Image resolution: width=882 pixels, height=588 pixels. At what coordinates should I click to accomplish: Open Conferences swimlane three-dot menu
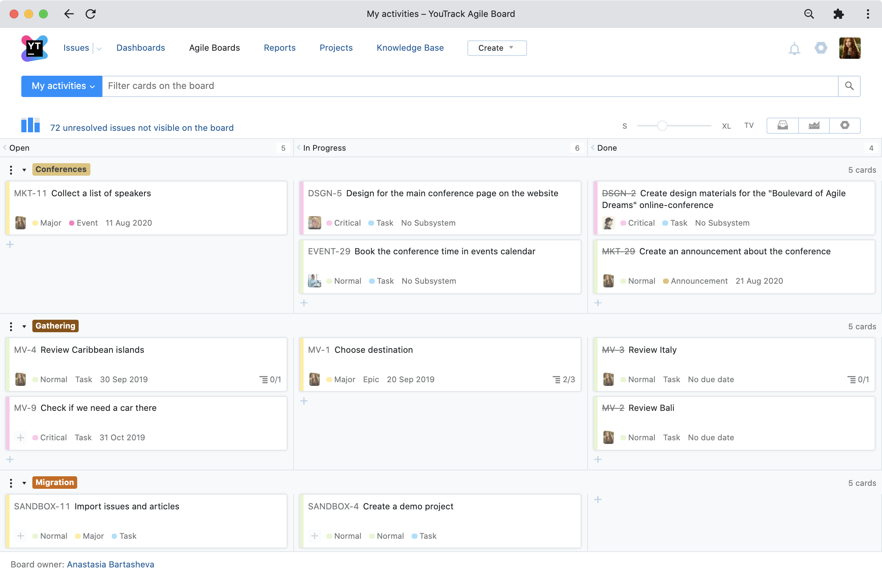pos(11,170)
